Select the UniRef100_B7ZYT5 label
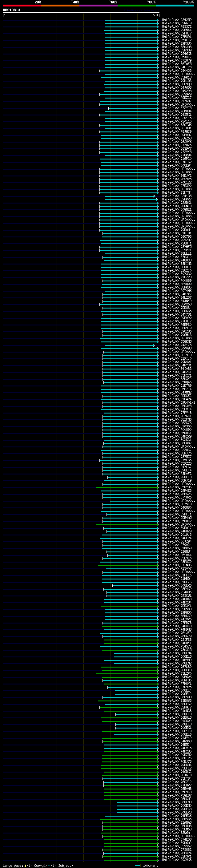 coord(176,108)
